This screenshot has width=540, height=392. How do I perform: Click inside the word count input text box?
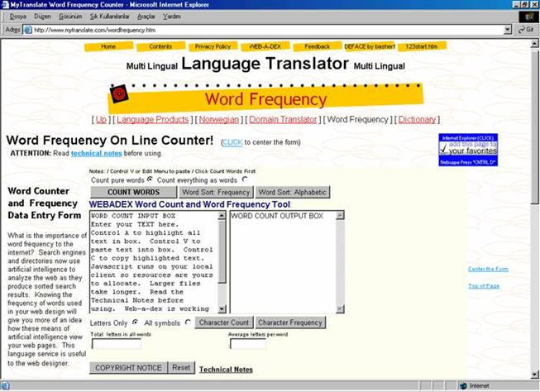coord(154,262)
